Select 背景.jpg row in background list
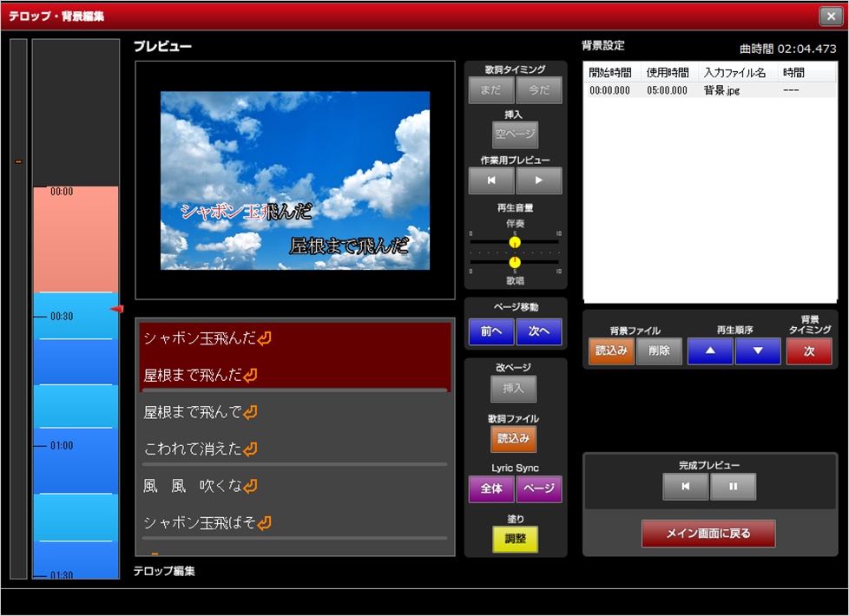 click(709, 90)
